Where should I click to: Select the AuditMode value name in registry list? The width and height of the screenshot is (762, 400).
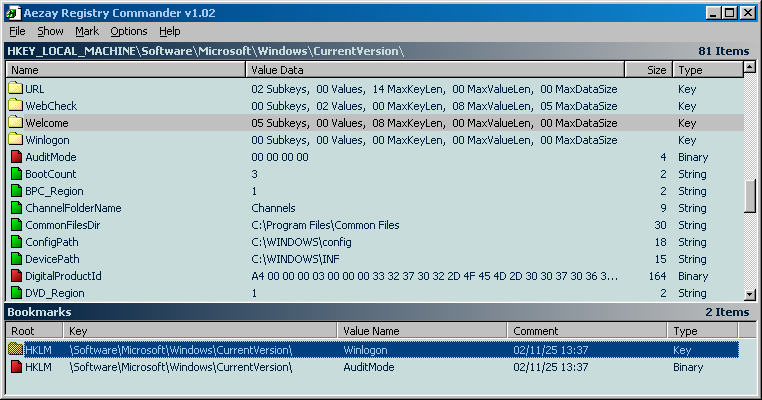(51, 157)
